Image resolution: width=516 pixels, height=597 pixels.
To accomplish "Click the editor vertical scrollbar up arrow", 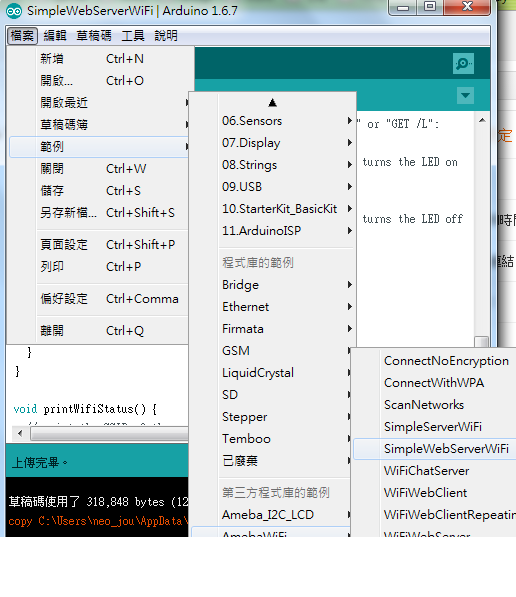I will tap(482, 120).
